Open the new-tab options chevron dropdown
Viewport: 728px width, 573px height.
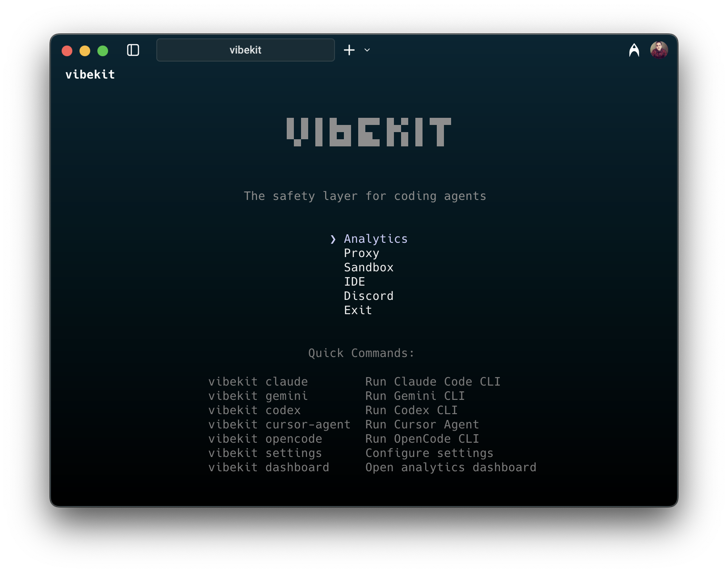(x=367, y=50)
